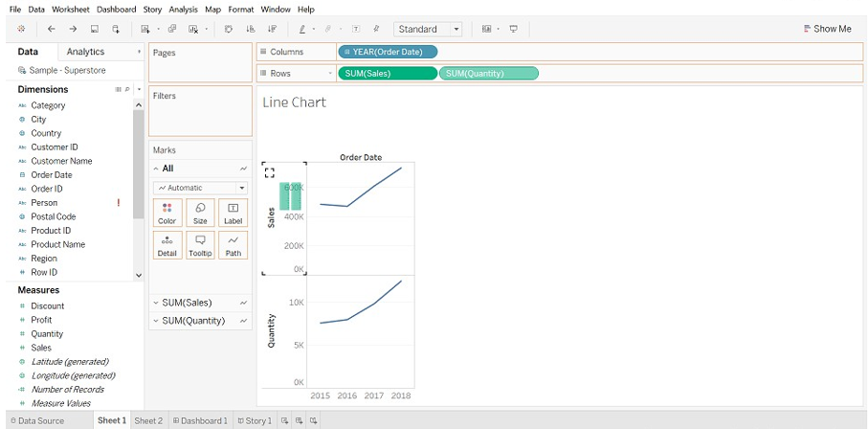Click the Group members paperclip icon
Screen dimensions: 868x429
tap(327, 29)
